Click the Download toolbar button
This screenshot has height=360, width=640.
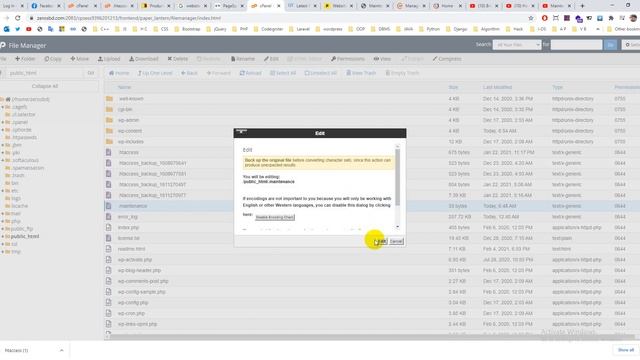tap(144, 59)
